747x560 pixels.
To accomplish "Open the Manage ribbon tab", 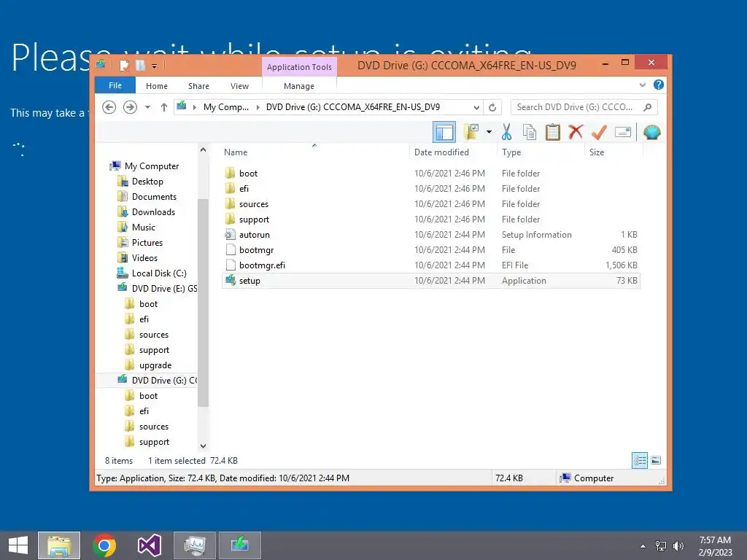I will (299, 86).
